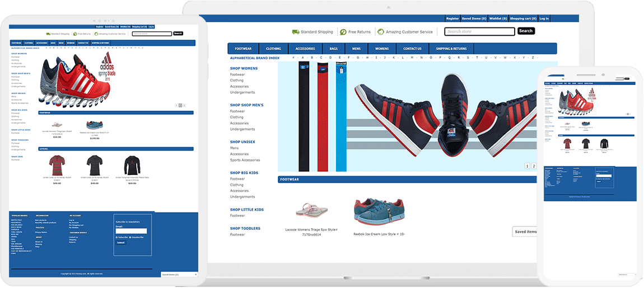Open red striped polo shirt thumbnail on tablet
The image size is (644, 288).
[57, 165]
